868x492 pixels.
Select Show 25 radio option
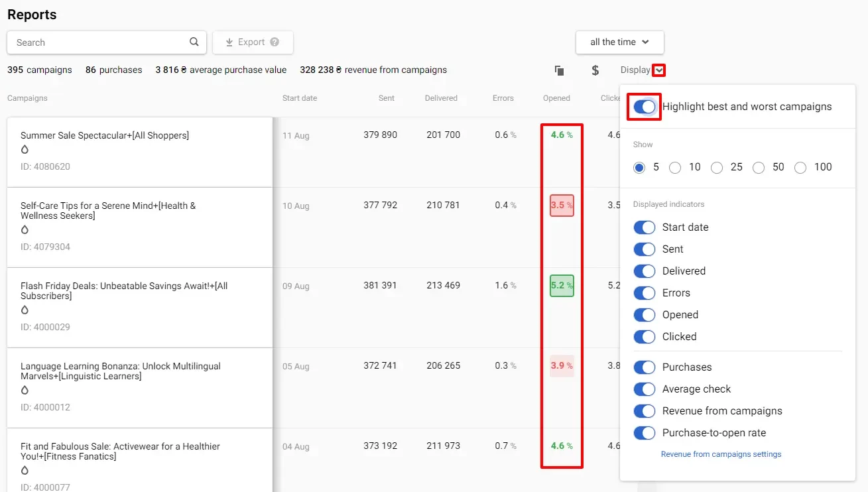717,168
